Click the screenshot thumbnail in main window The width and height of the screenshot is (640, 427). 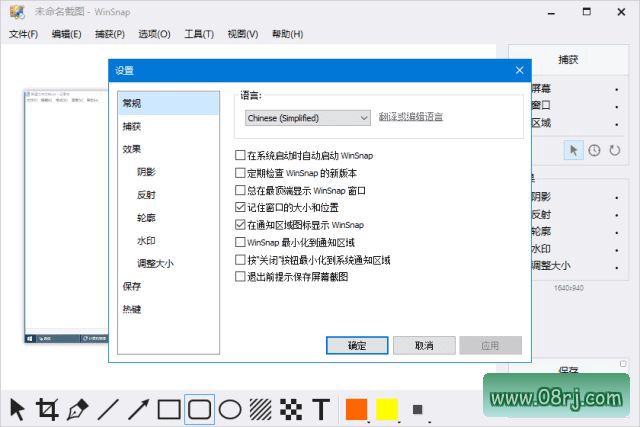(x=66, y=216)
